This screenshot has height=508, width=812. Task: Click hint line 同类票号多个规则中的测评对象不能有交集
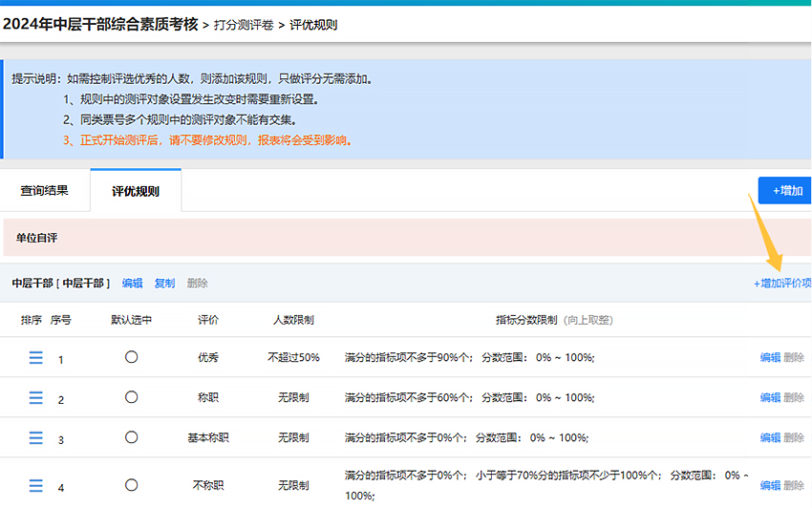pyautogui.click(x=181, y=120)
